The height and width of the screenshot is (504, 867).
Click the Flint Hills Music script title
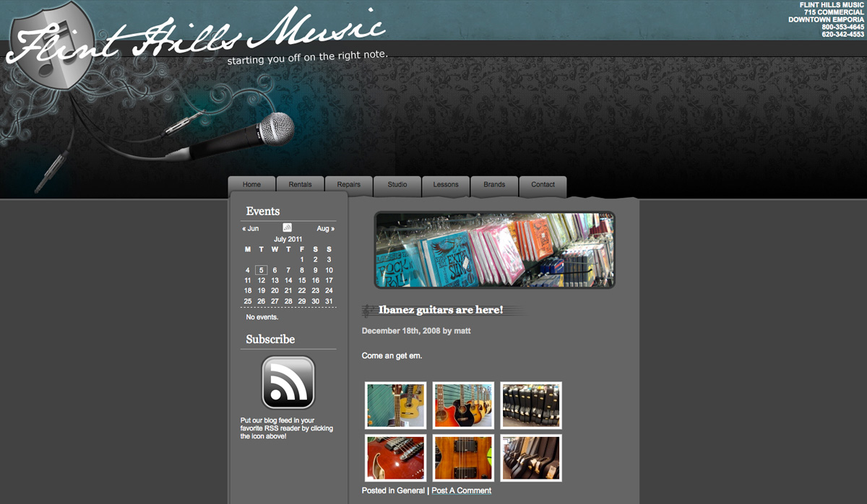pyautogui.click(x=195, y=35)
